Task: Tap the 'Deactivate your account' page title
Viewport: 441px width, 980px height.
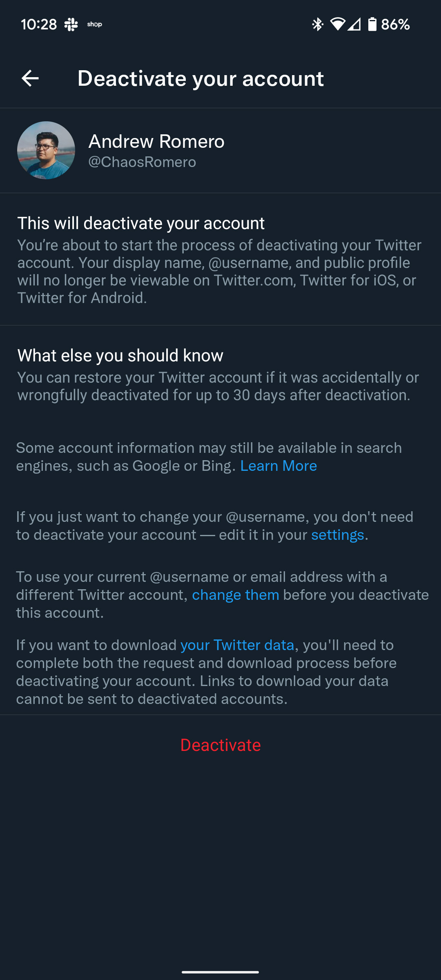Action: coord(200,78)
